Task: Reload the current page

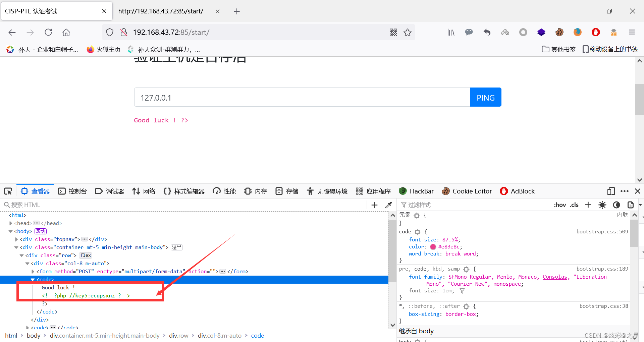Action: pyautogui.click(x=48, y=32)
